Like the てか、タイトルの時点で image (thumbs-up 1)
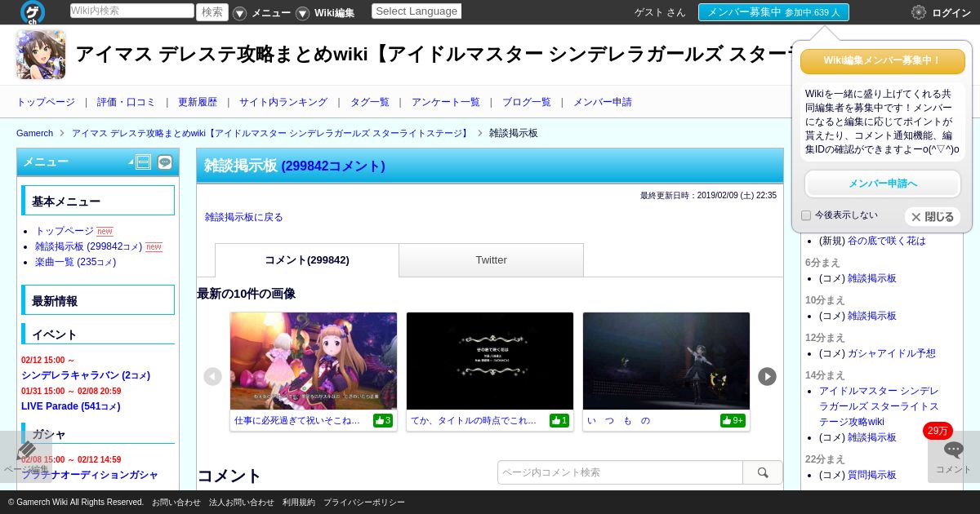Image resolution: width=980 pixels, height=514 pixels. coord(559,420)
